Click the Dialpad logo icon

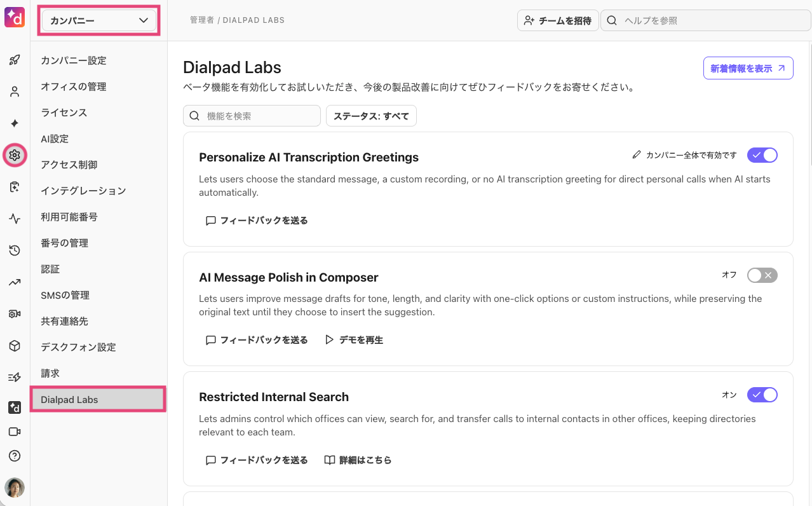click(15, 18)
